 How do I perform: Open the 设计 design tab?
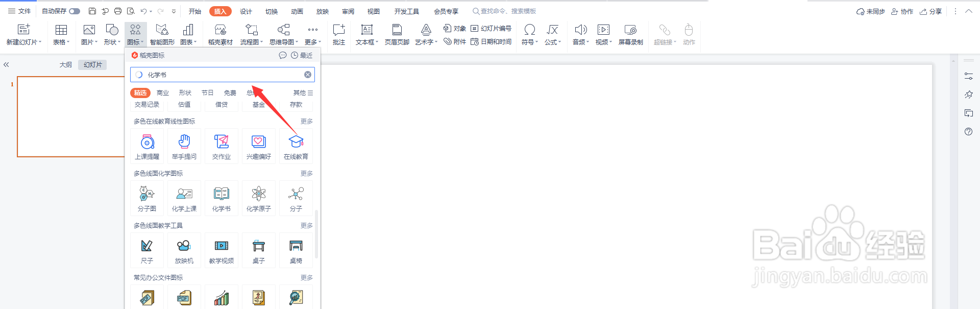click(x=246, y=11)
